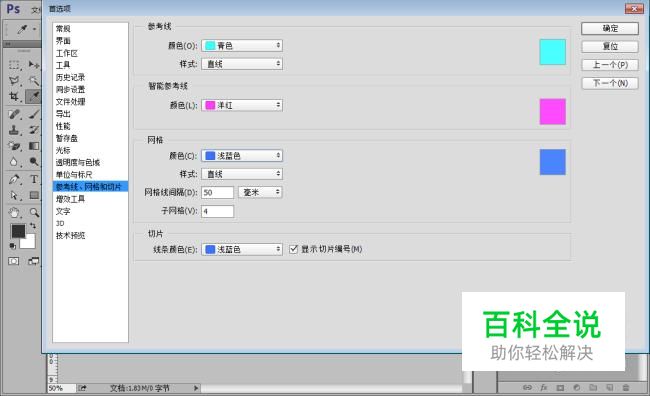650x396 pixels.
Task: Click the 确定 button
Action: pos(610,29)
